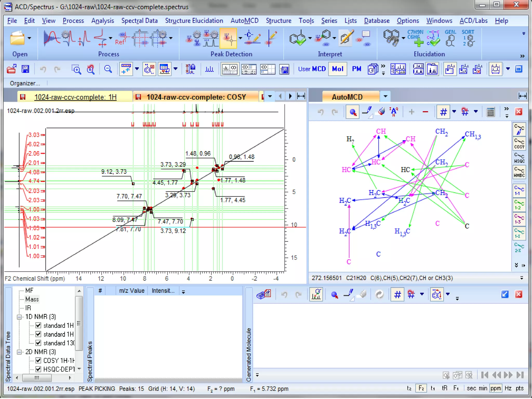Screen dimensions: 532x399
Task: Toggle HMBC connectivity display in AutoMCD sidebar
Action: [x=519, y=172]
